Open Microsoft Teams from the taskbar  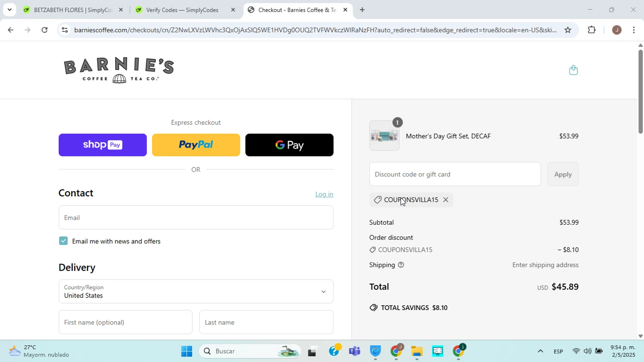coord(355,351)
